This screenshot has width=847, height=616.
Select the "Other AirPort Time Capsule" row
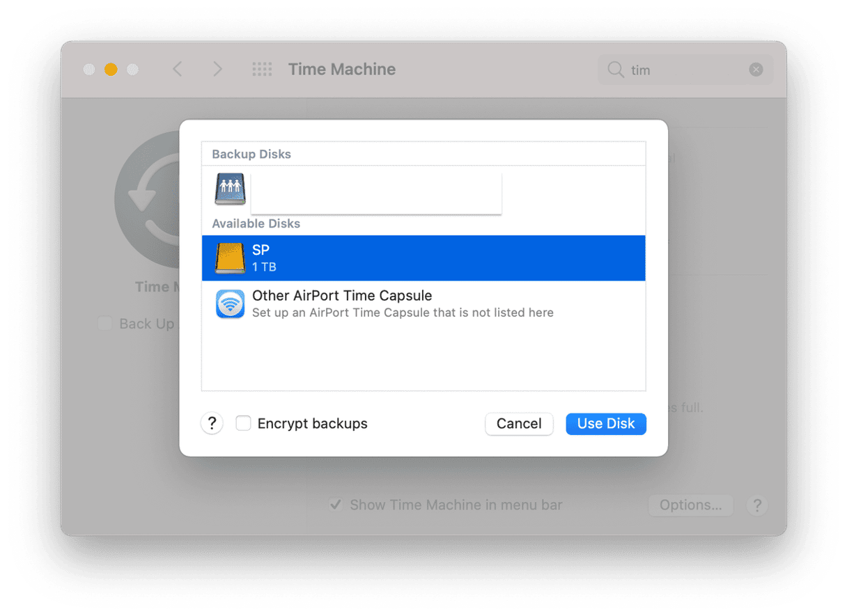pos(423,303)
